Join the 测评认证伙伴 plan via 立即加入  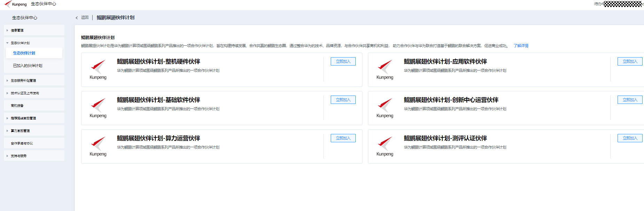(630, 138)
